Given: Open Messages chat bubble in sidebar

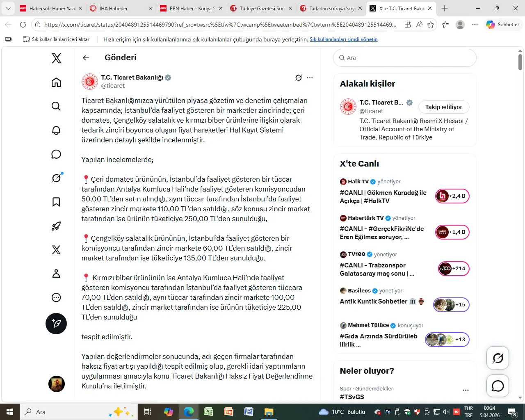Looking at the screenshot, I should (x=56, y=154).
